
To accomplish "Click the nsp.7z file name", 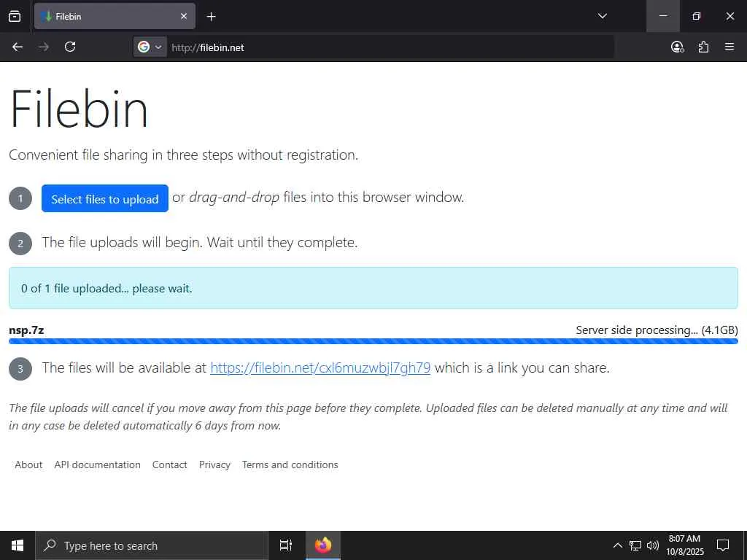I will (26, 330).
